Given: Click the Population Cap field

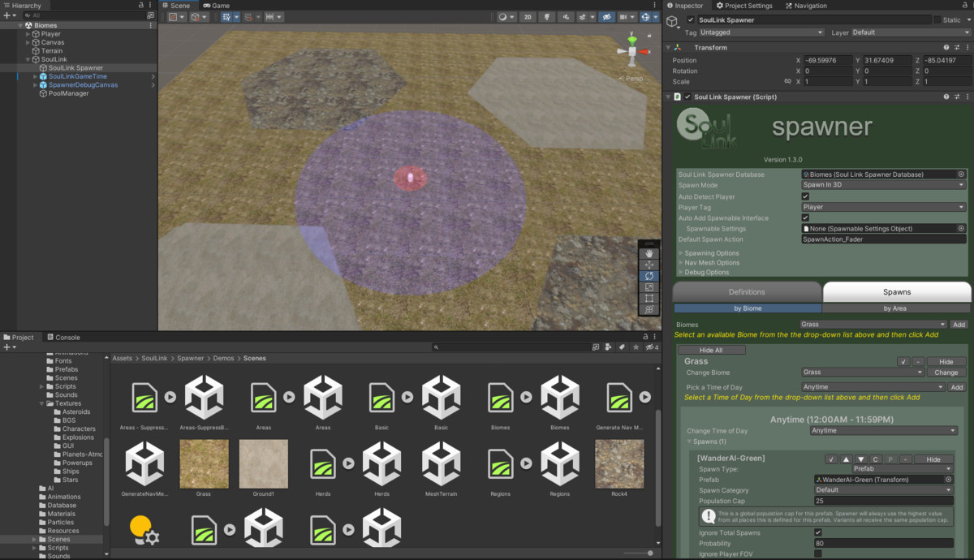Looking at the screenshot, I should click(x=883, y=501).
